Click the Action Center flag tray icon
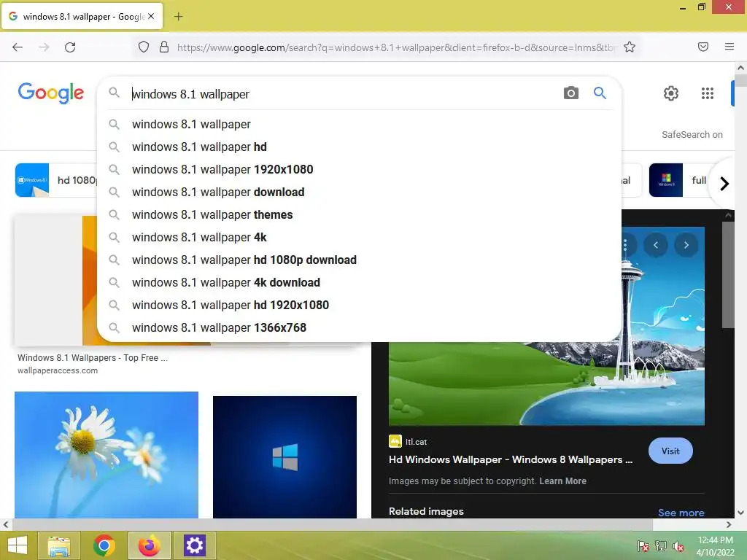The width and height of the screenshot is (747, 560). coord(643,545)
